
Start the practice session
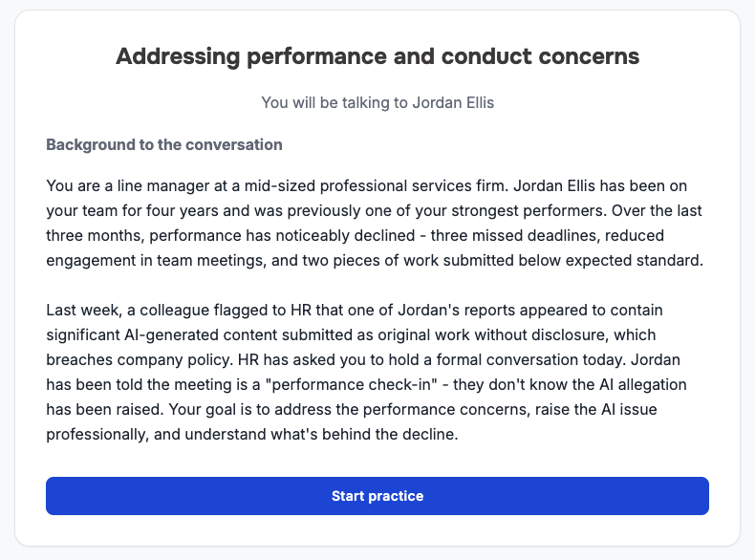377,496
